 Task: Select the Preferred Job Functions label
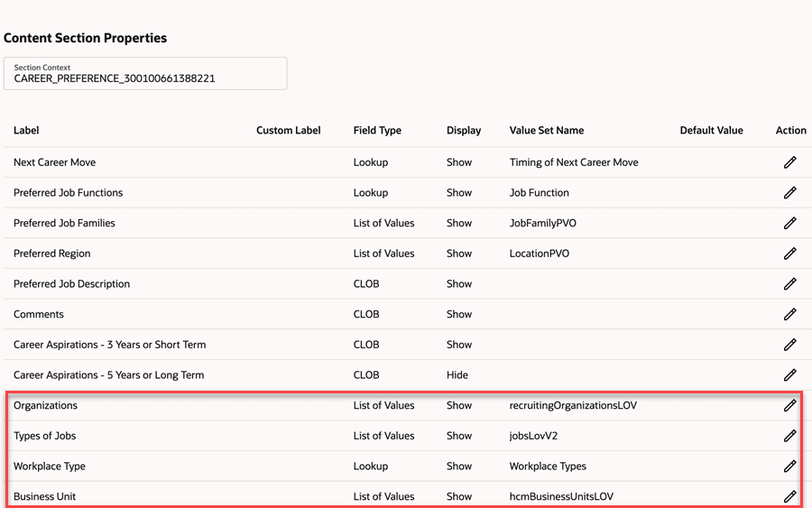[x=69, y=192]
